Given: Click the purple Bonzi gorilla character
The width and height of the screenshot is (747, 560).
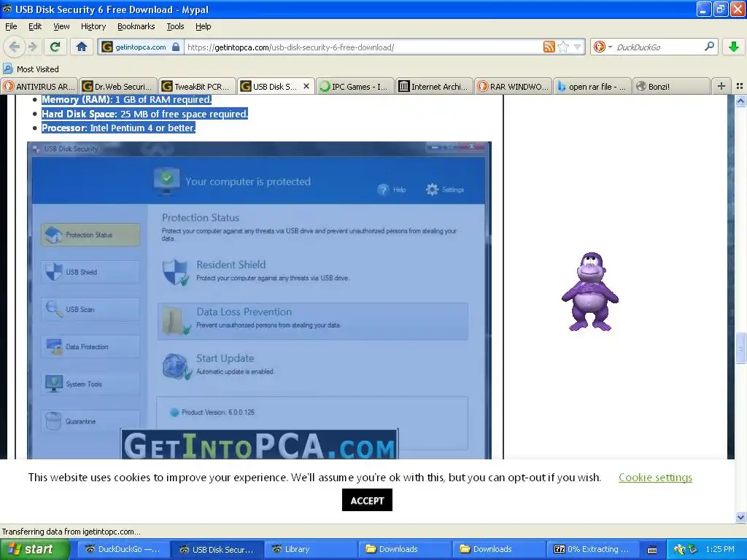Looking at the screenshot, I should [589, 292].
